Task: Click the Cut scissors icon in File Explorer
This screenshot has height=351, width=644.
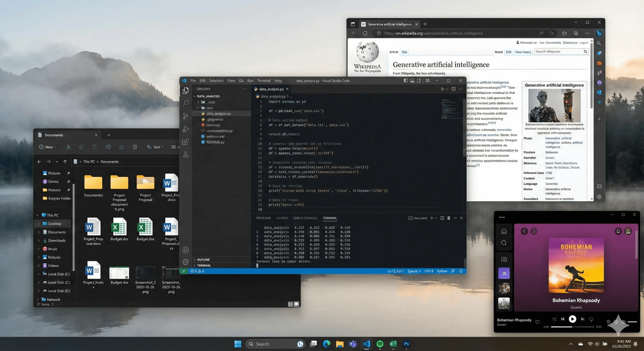Action: 68,147
